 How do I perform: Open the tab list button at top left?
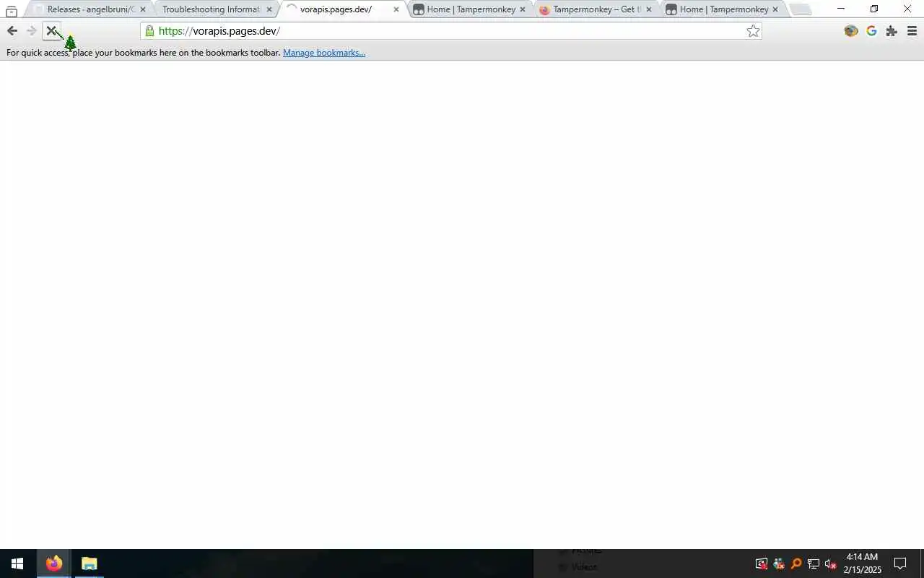coord(12,10)
